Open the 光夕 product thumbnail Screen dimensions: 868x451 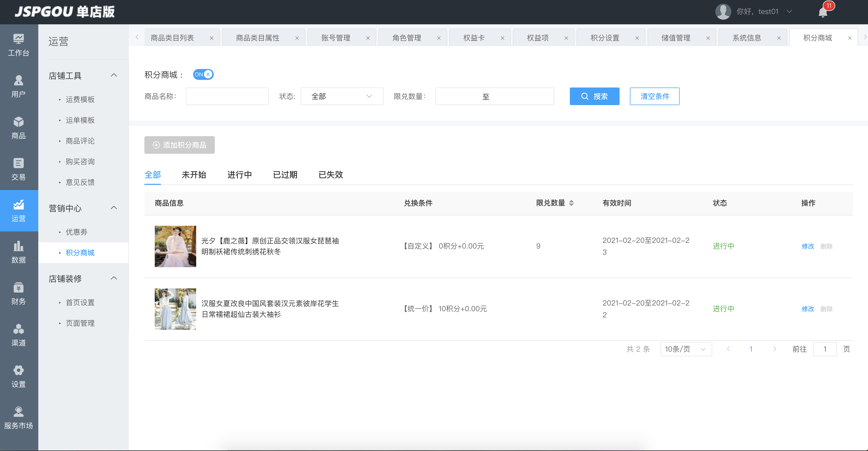pyautogui.click(x=175, y=246)
